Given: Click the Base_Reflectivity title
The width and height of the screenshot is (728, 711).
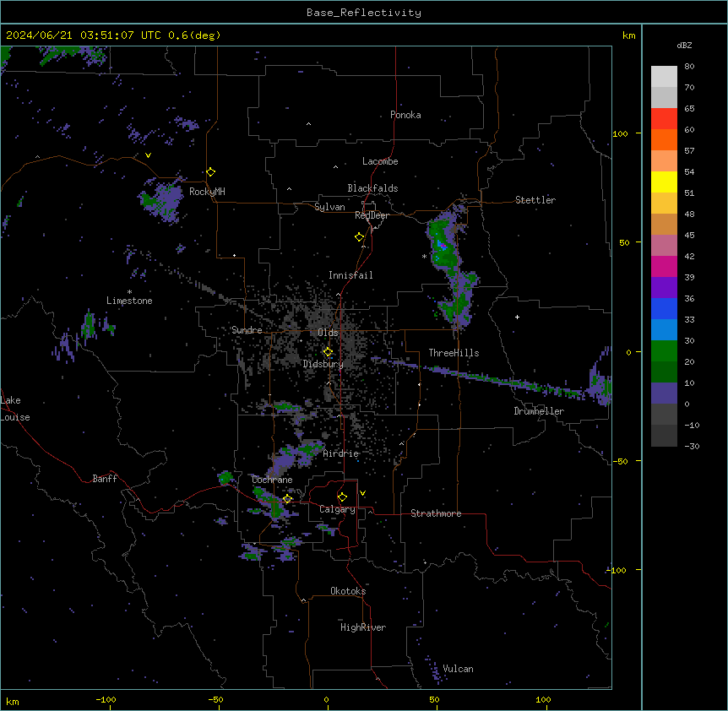Looking at the screenshot, I should click(364, 13).
